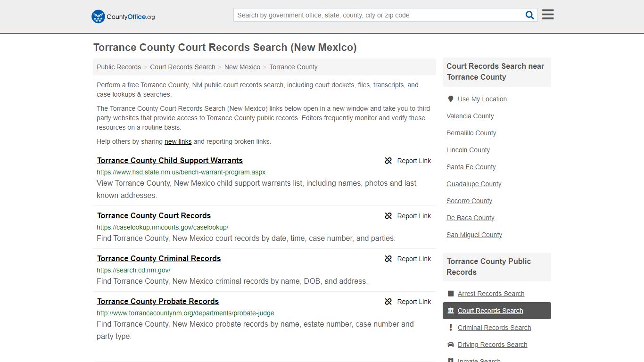This screenshot has height=362, width=644.
Task: Open Valencia County court records
Action: [470, 116]
